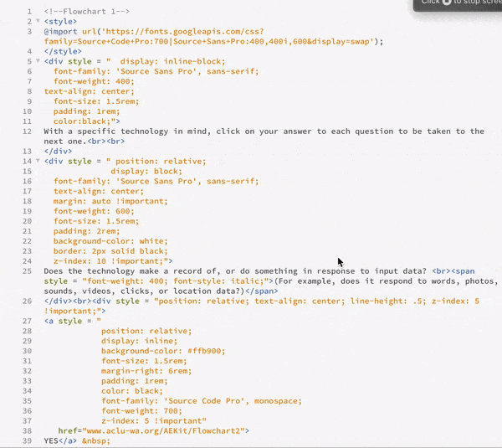Click 'margin-right: 6rem;' on line 32
Viewport: 502px width, 448px height.
pos(146,371)
